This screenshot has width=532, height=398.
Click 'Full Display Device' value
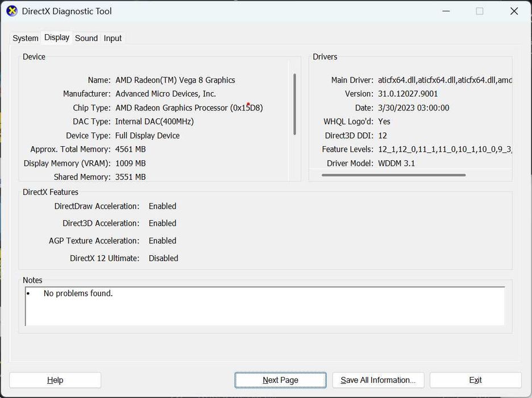[147, 136]
